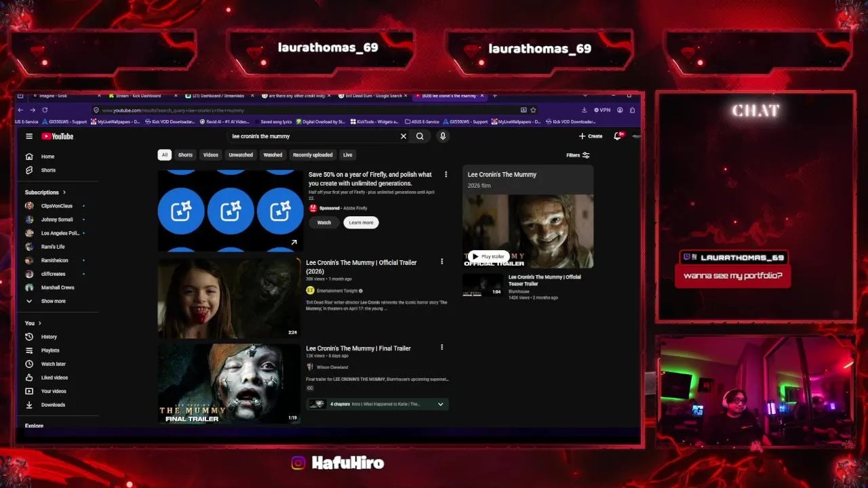Select the All filter chip
This screenshot has width=868, height=488.
pos(164,155)
